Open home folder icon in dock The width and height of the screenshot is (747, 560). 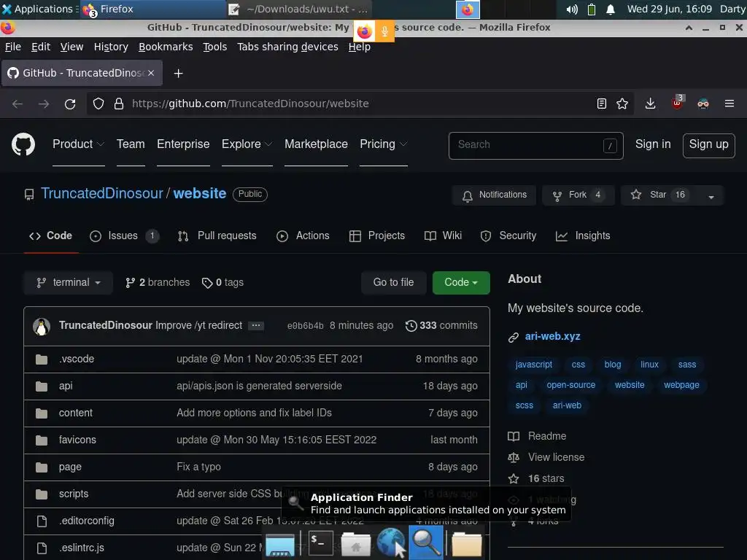[x=356, y=544]
